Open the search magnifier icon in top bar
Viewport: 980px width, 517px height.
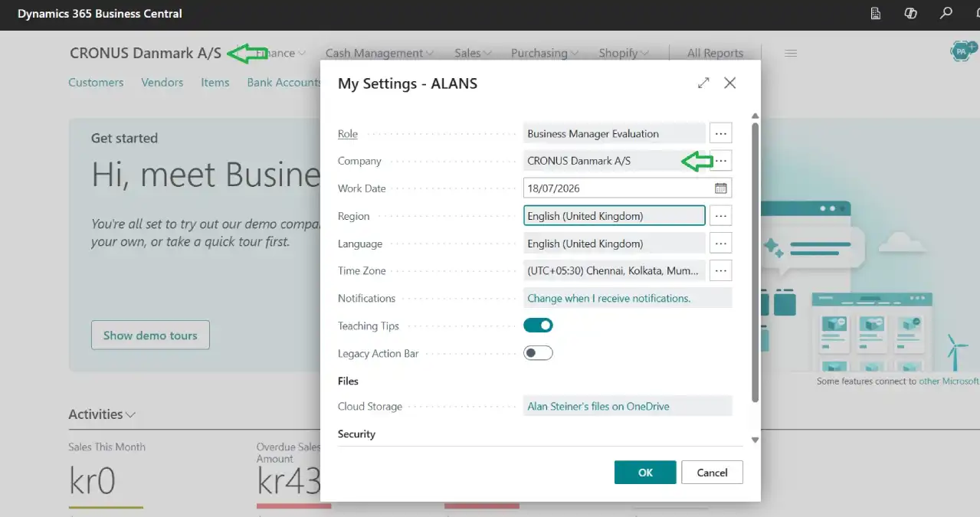pos(946,13)
